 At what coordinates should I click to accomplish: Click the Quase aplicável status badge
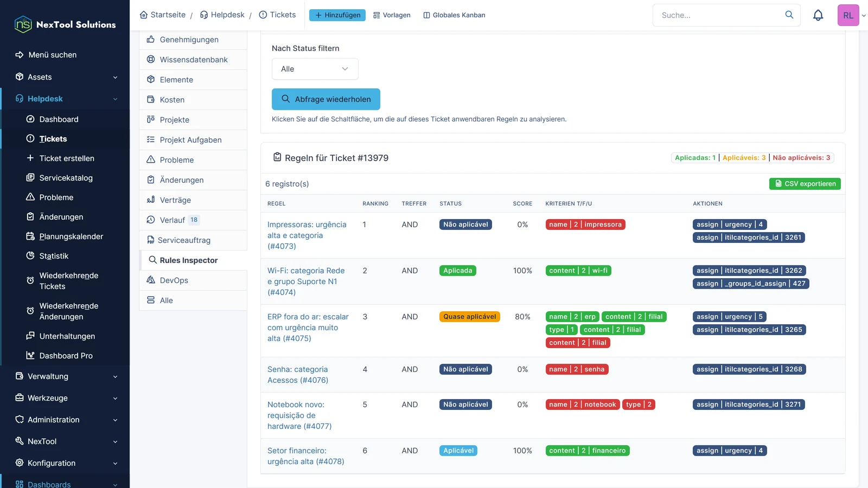[470, 317]
